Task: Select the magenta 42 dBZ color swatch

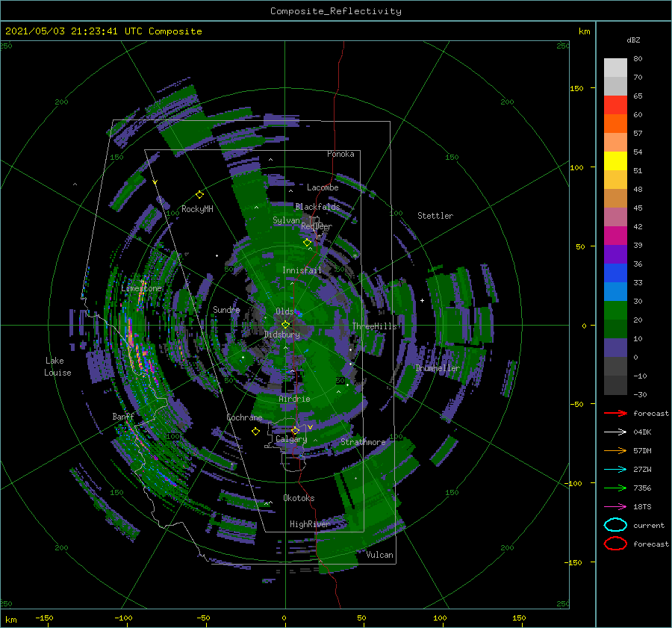Action: (615, 235)
